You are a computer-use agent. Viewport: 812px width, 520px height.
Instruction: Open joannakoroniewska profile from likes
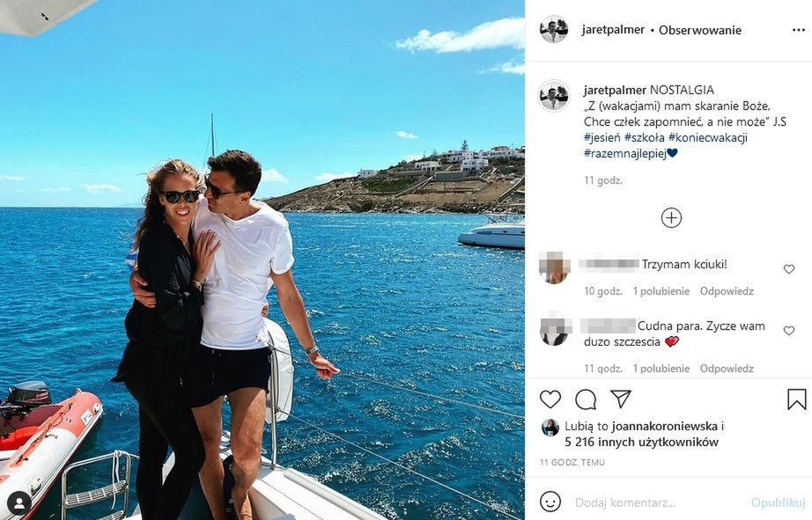(664, 427)
